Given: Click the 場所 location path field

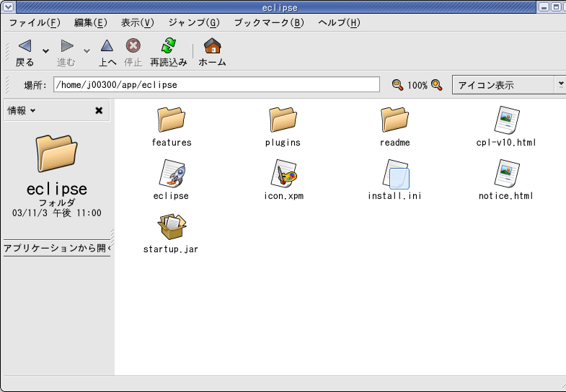Looking at the screenshot, I should (216, 84).
